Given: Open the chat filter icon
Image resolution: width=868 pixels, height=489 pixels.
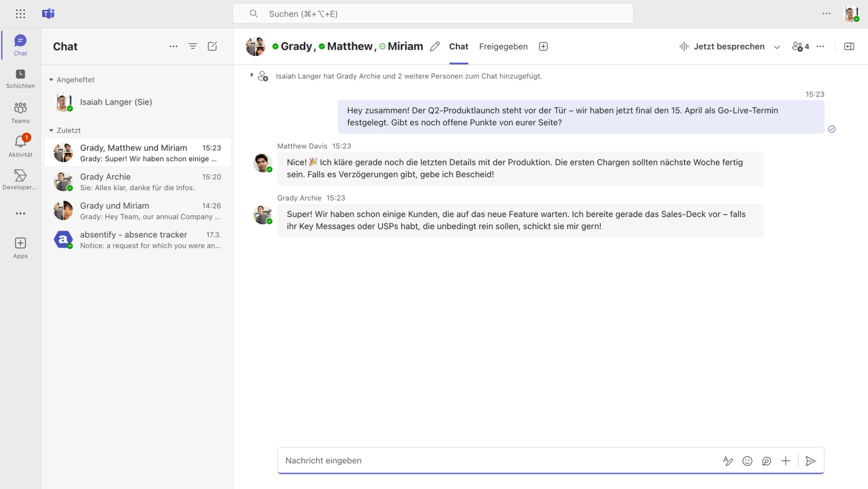Looking at the screenshot, I should pyautogui.click(x=193, y=47).
